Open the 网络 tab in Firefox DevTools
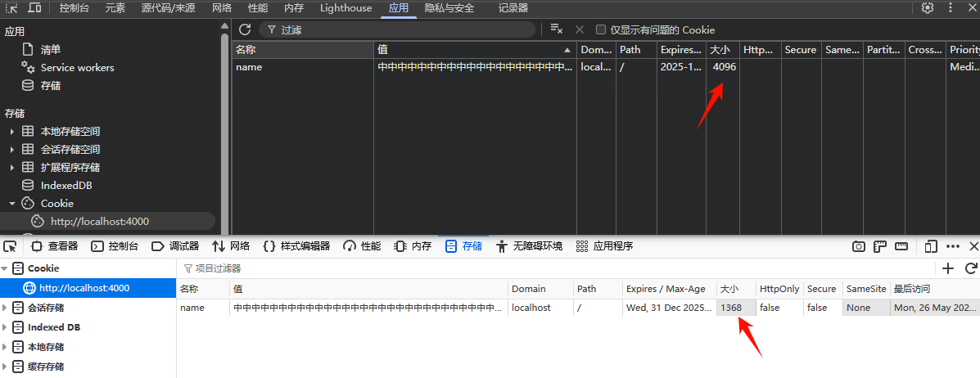Image resolution: width=980 pixels, height=378 pixels. coord(231,246)
